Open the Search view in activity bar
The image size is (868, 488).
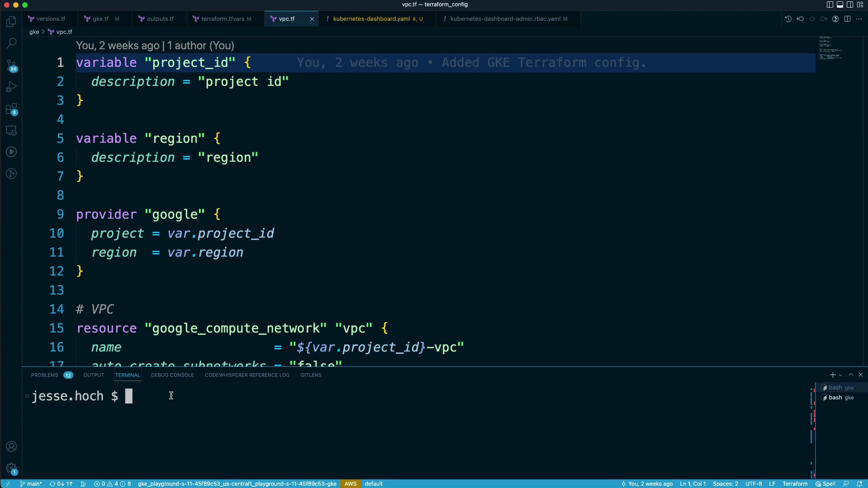point(11,43)
